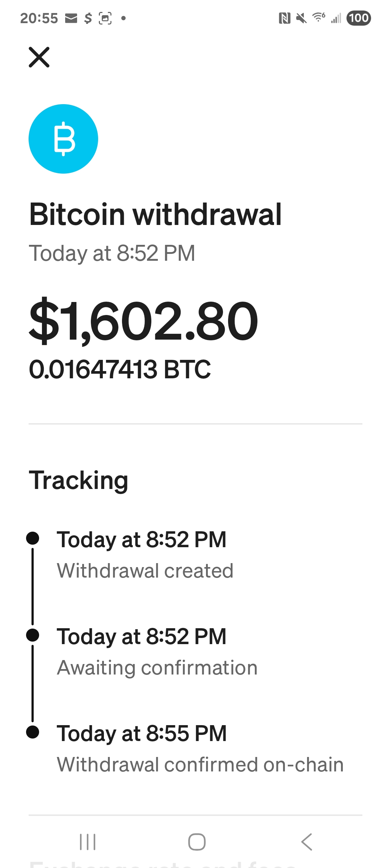The width and height of the screenshot is (391, 868).
Task: Tap the mail notification icon
Action: (71, 18)
